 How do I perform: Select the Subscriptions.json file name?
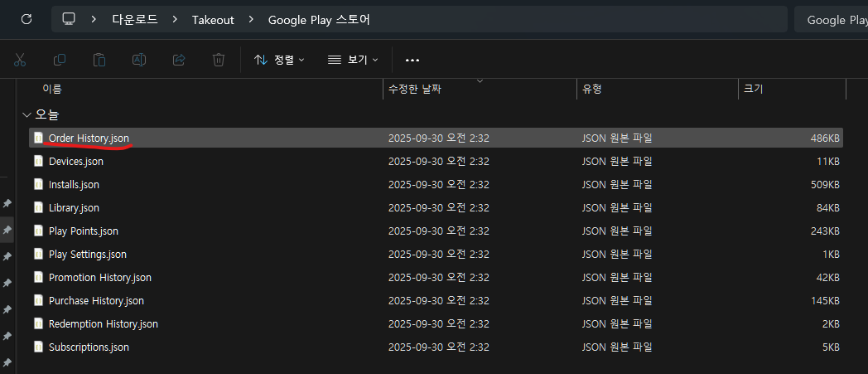point(89,347)
